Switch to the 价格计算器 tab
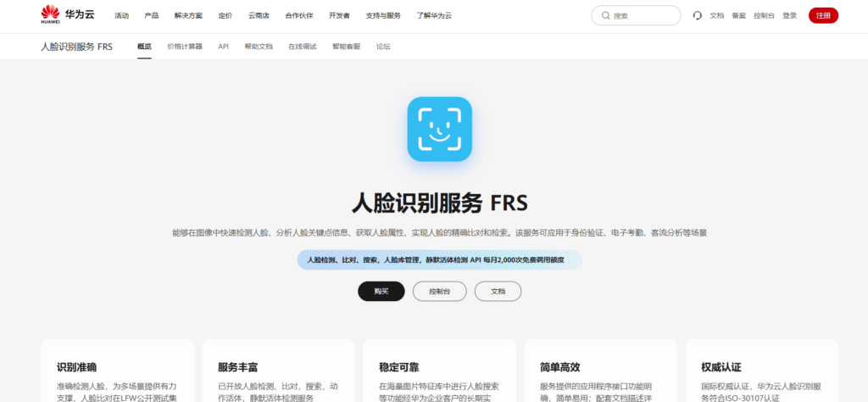 click(x=185, y=47)
